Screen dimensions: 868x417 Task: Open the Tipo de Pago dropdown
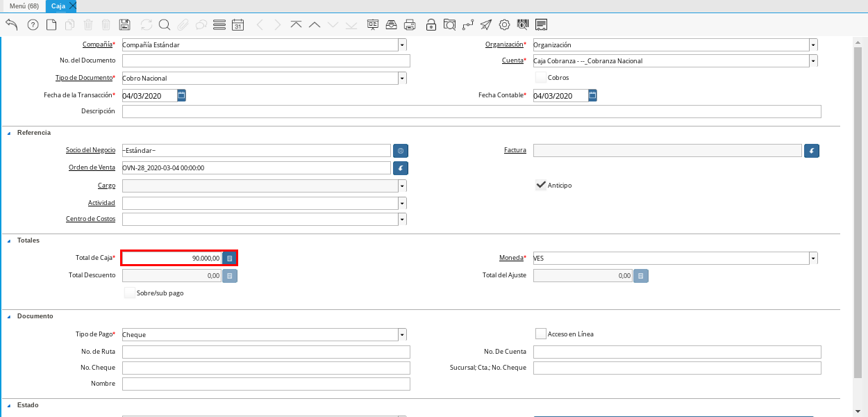coord(402,334)
